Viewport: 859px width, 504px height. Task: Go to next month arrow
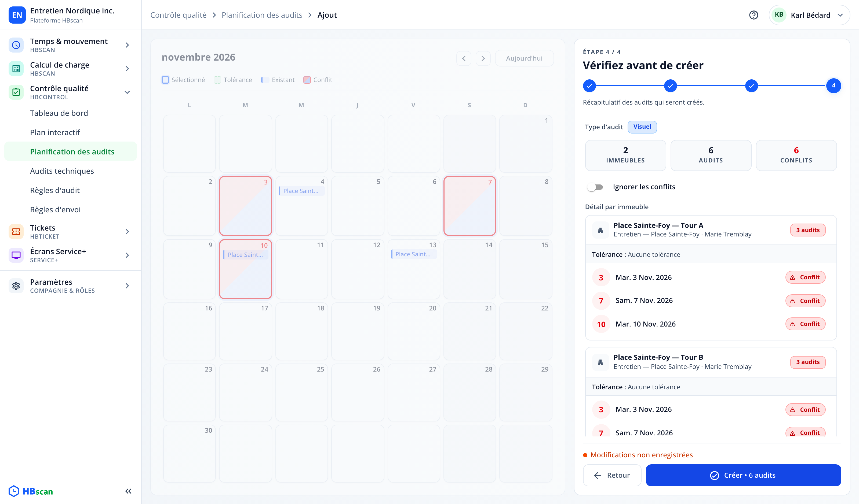pyautogui.click(x=483, y=58)
